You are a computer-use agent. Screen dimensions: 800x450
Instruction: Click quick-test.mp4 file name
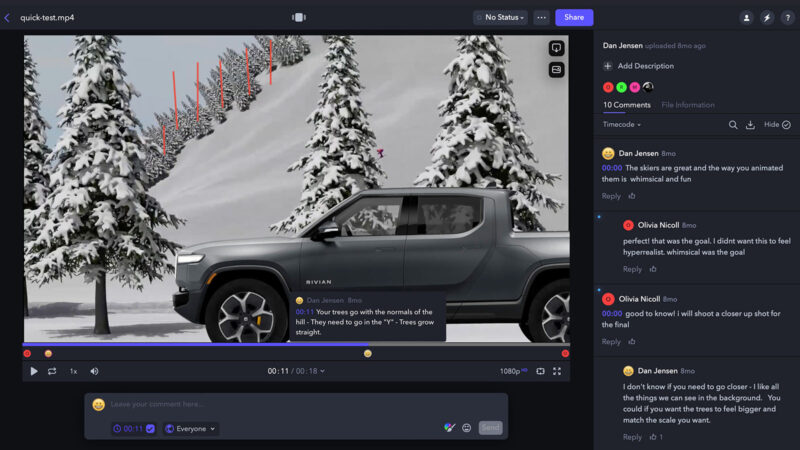[x=47, y=17]
